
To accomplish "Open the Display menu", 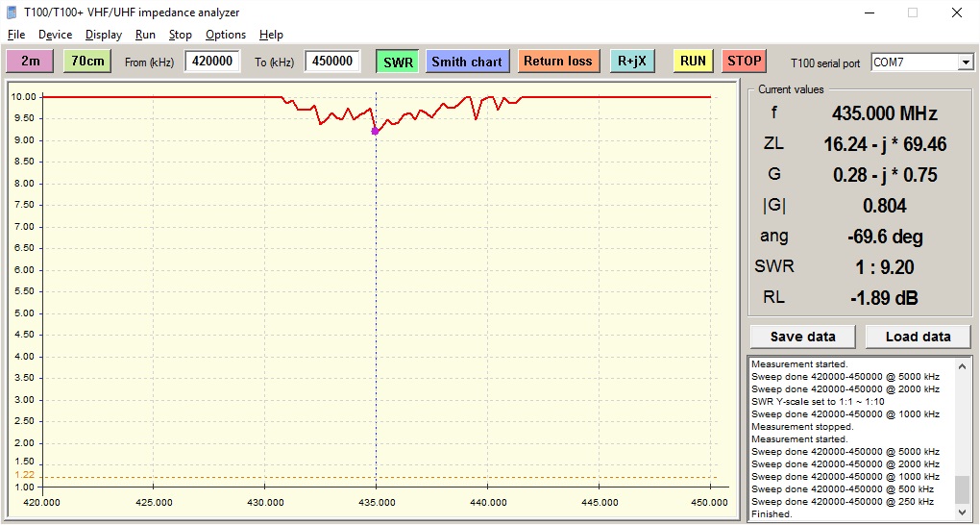I will (x=104, y=35).
